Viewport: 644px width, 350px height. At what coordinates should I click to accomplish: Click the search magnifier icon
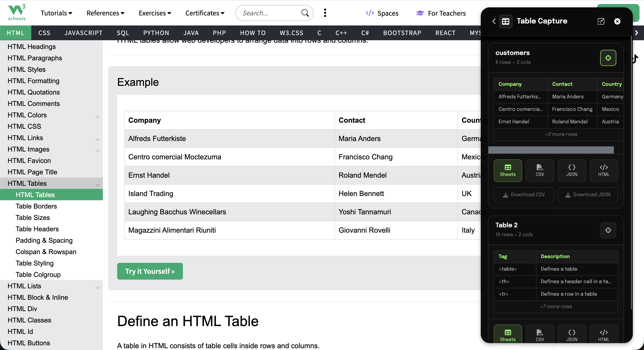305,13
